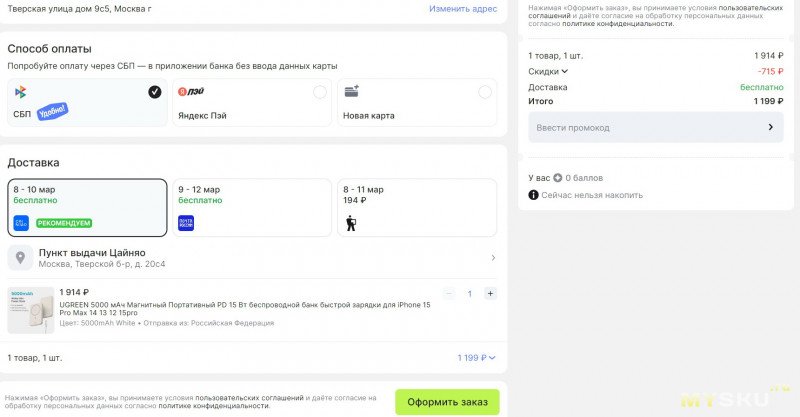Screen dimensions: 800x417
Task: Click the SBP payment logo icon
Action: click(20, 92)
